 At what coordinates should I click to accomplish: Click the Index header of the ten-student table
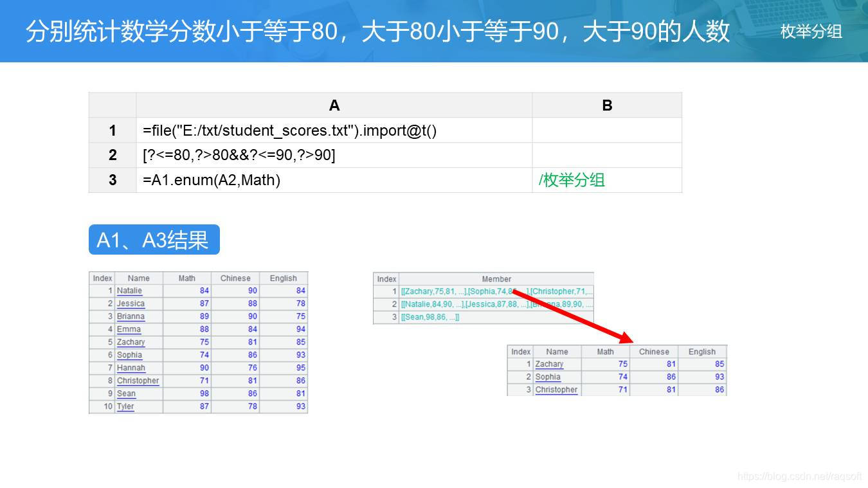click(102, 278)
